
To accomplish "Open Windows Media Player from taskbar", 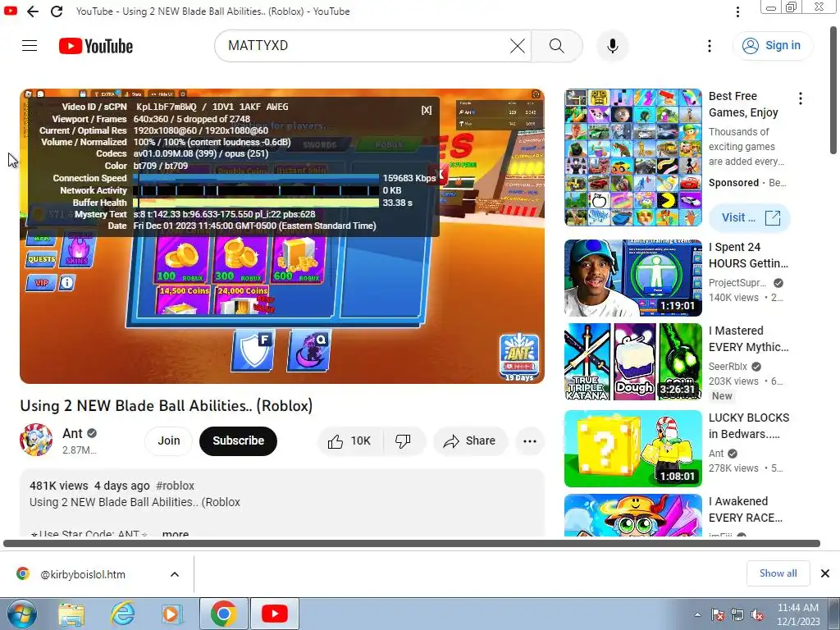I will pyautogui.click(x=171, y=614).
